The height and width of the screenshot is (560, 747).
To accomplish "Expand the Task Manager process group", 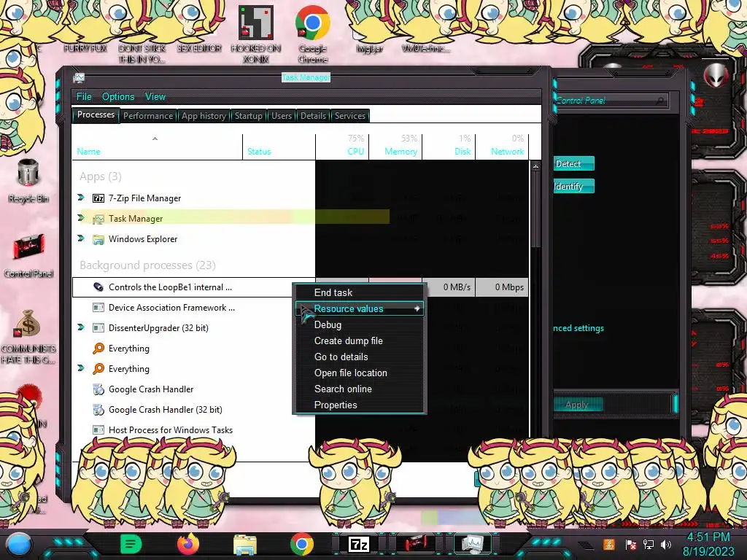I will [x=81, y=217].
